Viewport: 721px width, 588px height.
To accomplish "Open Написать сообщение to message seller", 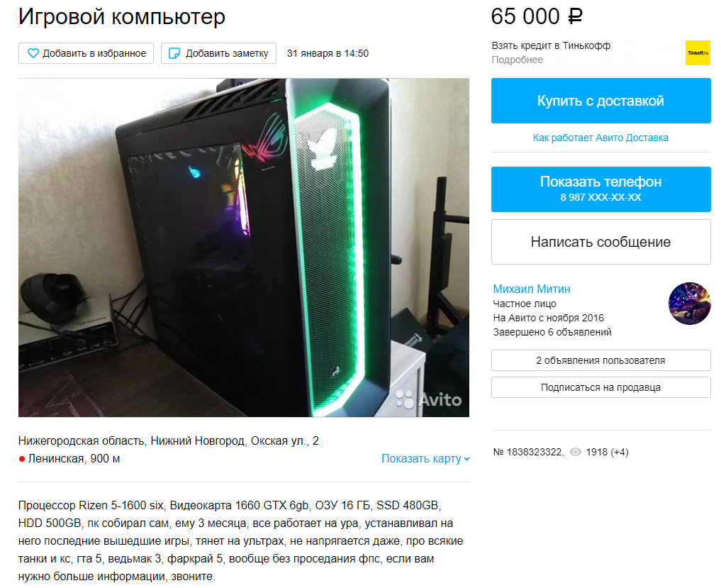I will [x=600, y=242].
